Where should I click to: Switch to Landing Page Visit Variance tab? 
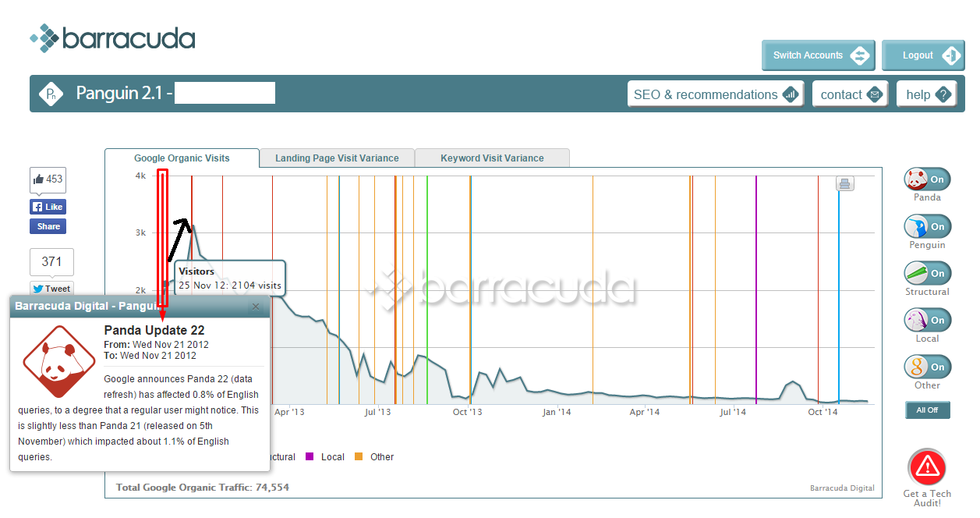click(337, 158)
